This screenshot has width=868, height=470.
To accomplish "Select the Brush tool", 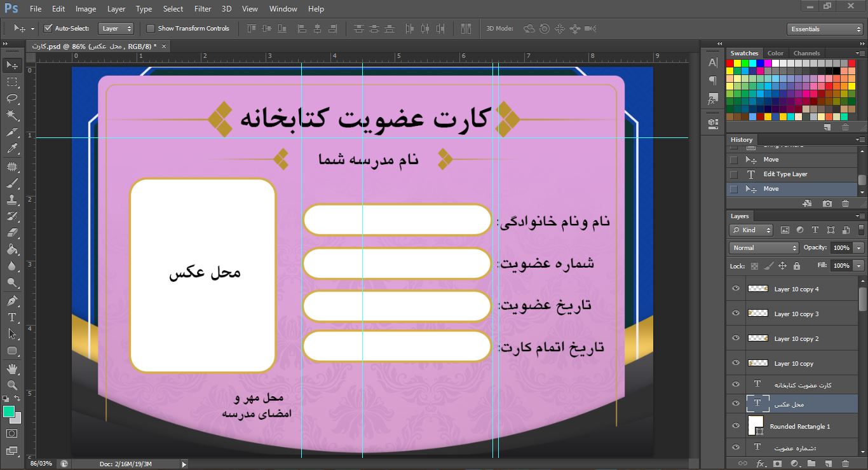I will [12, 183].
